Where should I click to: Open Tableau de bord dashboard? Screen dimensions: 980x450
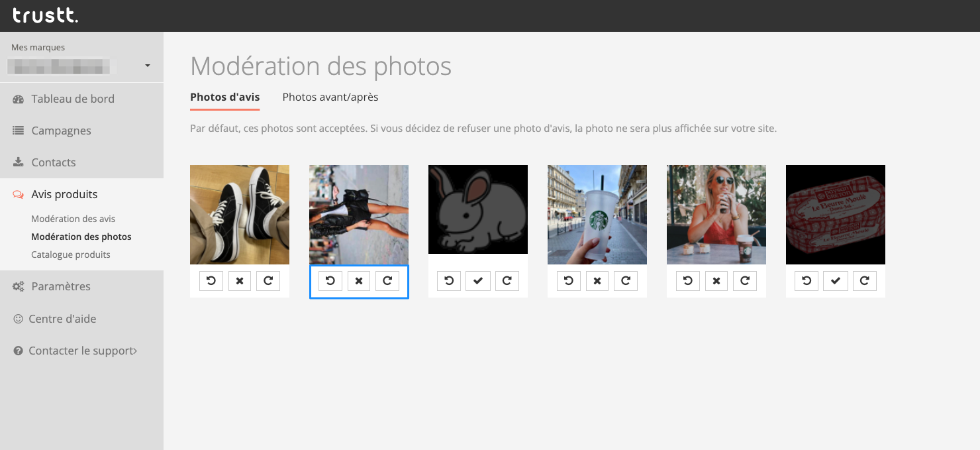[x=73, y=99]
